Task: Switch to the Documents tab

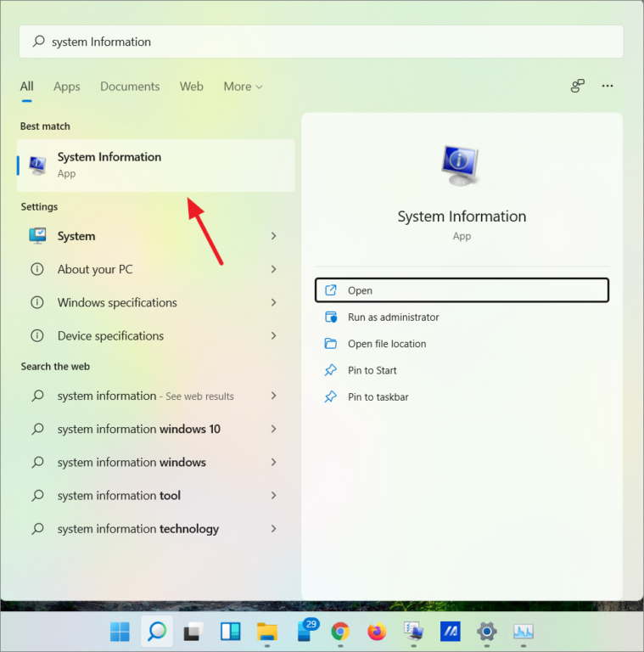Action: [x=130, y=87]
